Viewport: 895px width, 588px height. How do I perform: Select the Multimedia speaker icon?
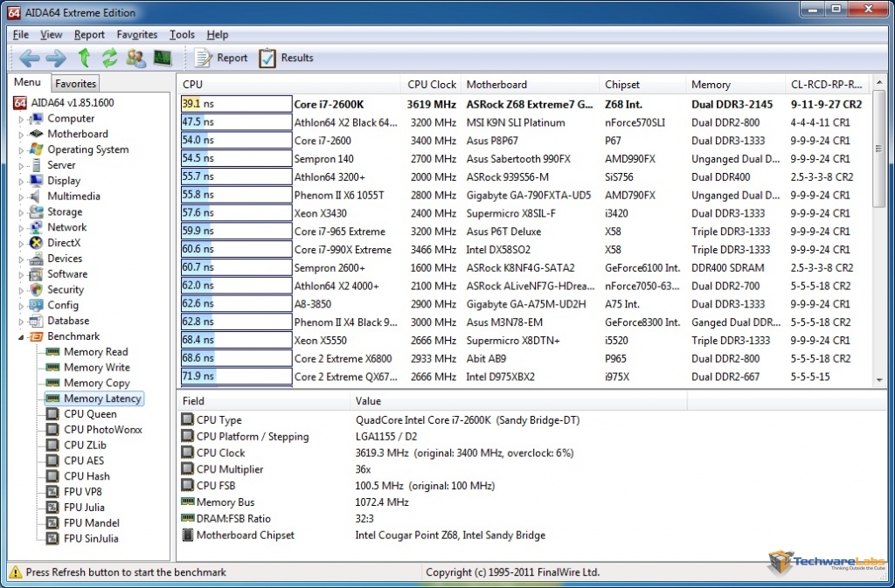37,197
